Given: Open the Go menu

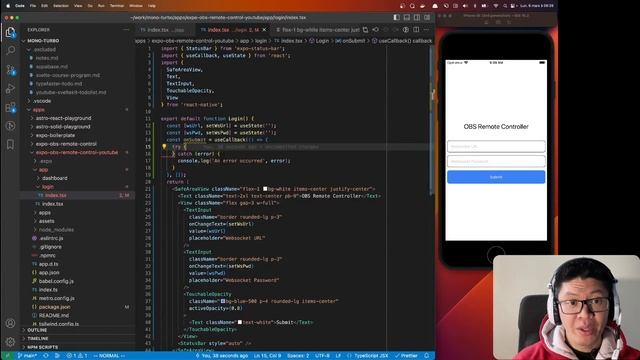Looking at the screenshot, I should (x=90, y=6).
